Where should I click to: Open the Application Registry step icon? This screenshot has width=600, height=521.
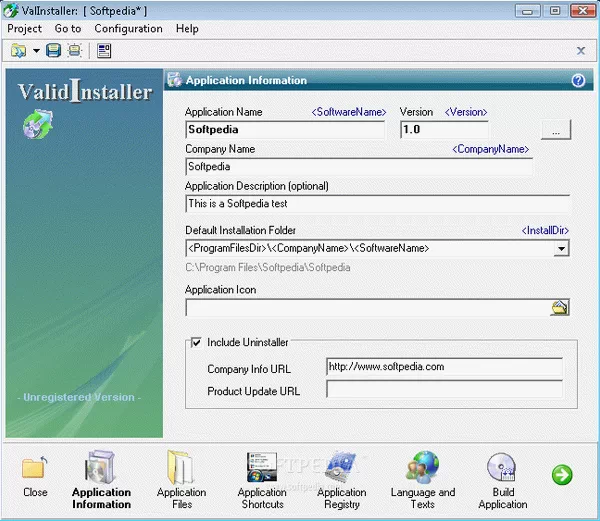341,467
